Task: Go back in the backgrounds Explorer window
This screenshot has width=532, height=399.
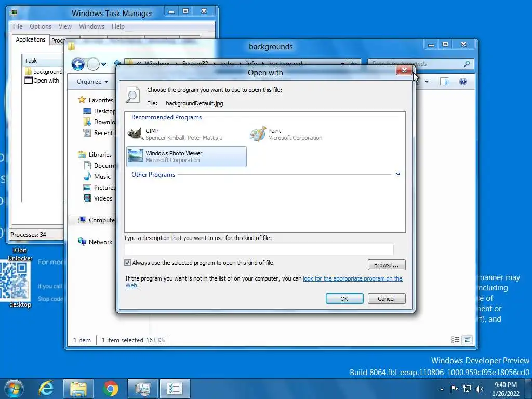Action: (78, 64)
